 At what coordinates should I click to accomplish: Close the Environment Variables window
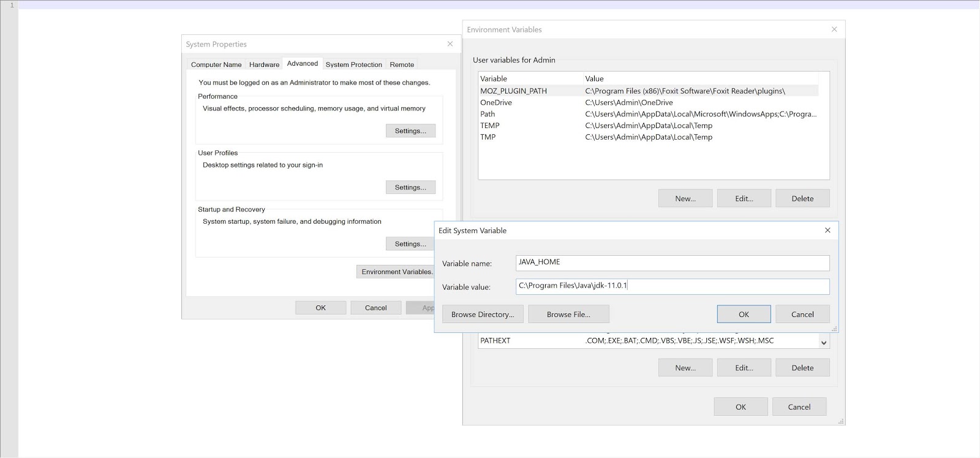tap(834, 29)
